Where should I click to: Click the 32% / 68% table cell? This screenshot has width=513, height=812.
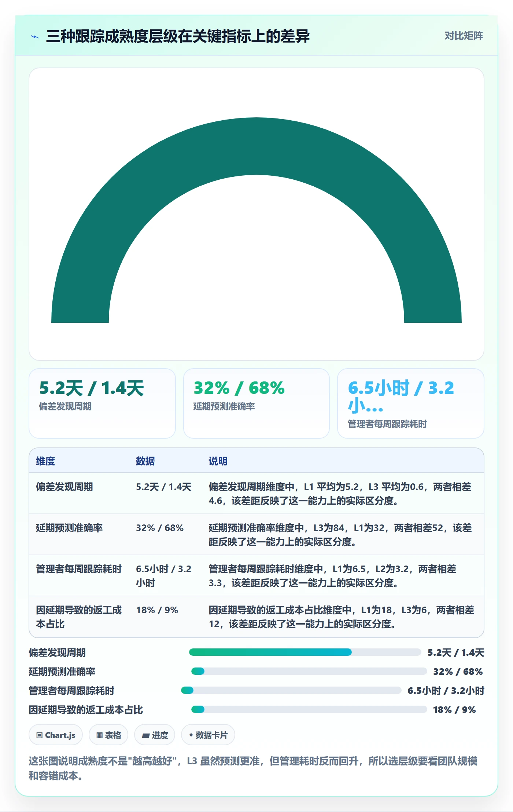[160, 528]
